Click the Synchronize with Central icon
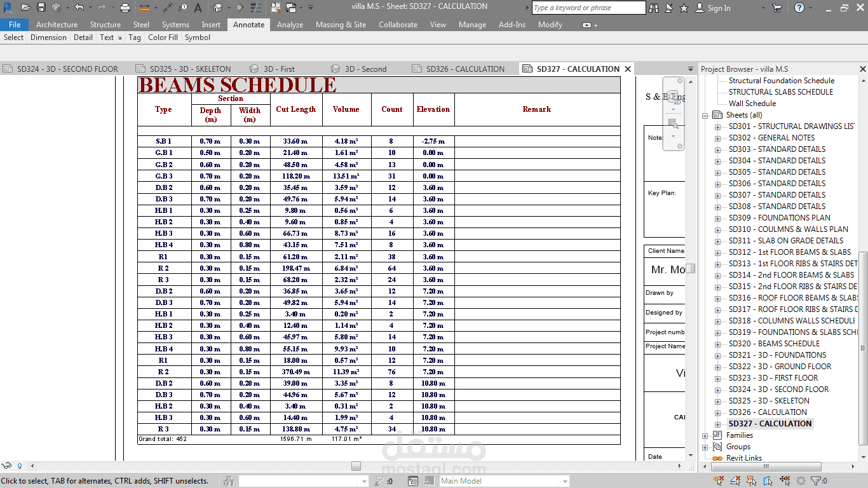Image resolution: width=868 pixels, height=488 pixels. point(57,8)
